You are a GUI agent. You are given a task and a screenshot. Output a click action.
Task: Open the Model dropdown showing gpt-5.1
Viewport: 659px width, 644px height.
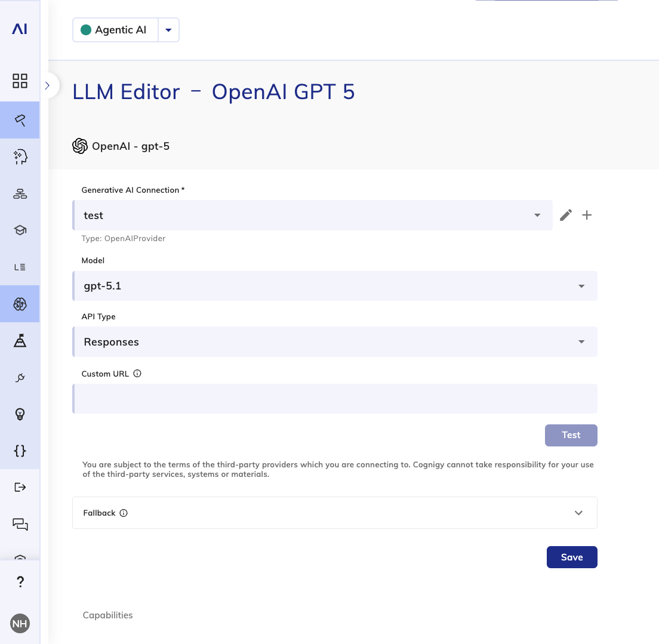coord(334,286)
